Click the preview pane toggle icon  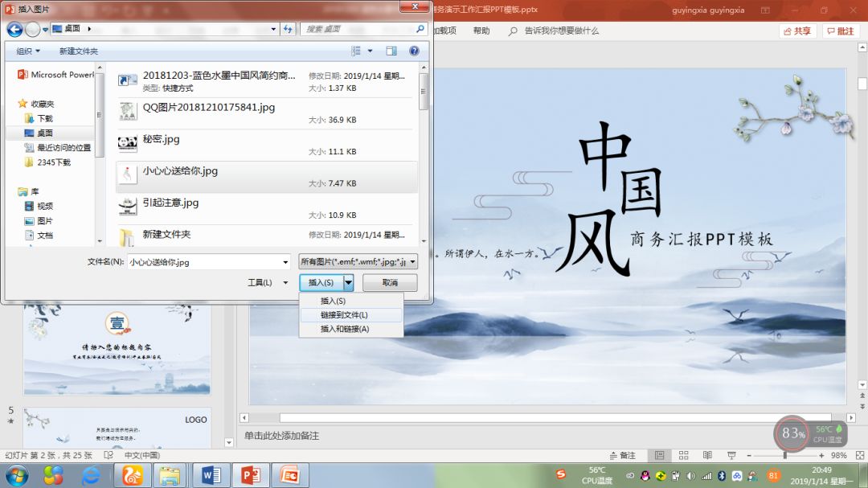pyautogui.click(x=391, y=50)
